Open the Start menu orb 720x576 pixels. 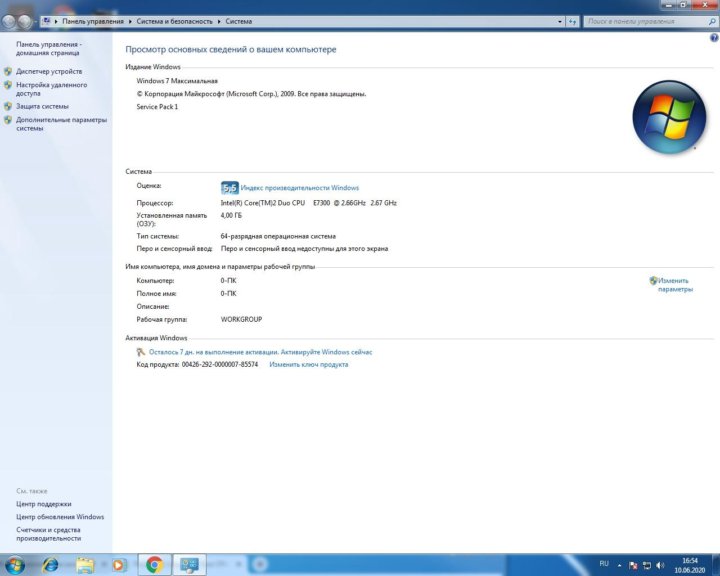click(14, 565)
